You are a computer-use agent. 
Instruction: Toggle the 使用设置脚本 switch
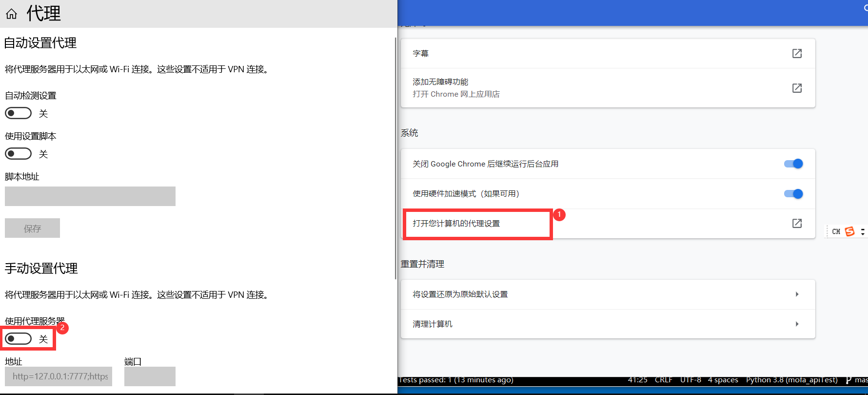(x=18, y=154)
